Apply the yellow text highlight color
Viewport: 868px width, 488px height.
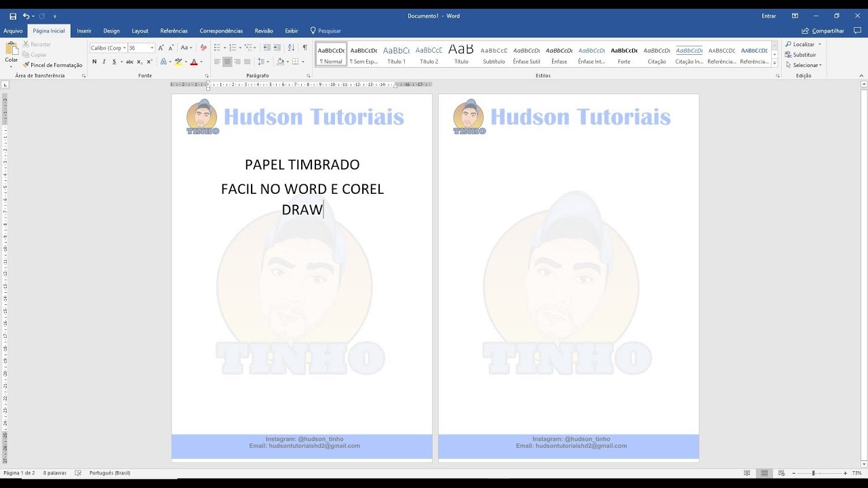click(x=178, y=62)
